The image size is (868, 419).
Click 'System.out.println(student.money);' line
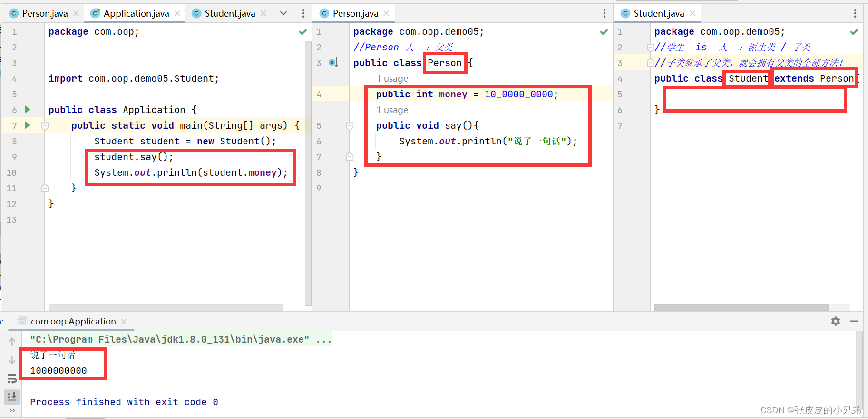tap(191, 172)
